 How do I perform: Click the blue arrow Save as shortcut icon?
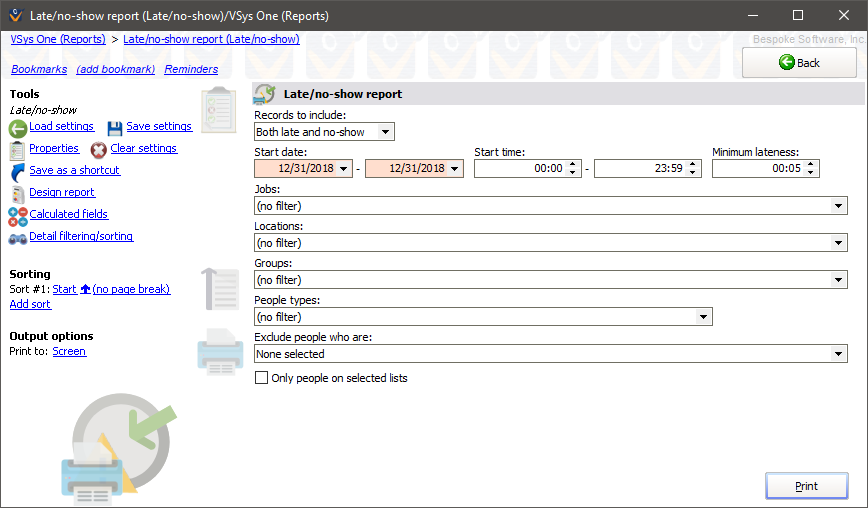tap(18, 172)
